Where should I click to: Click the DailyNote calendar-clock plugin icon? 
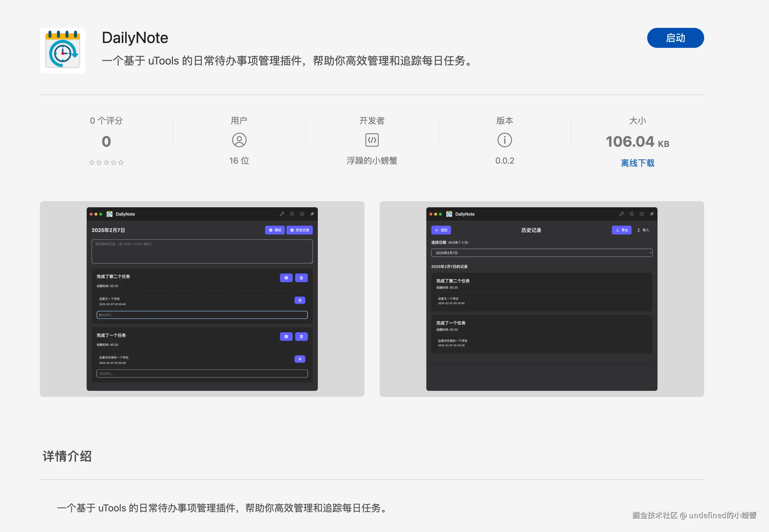[x=63, y=51]
